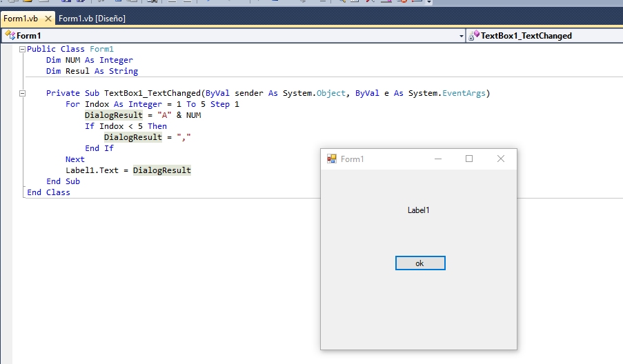
Task: Click the For keyword in the loop line
Action: click(72, 104)
